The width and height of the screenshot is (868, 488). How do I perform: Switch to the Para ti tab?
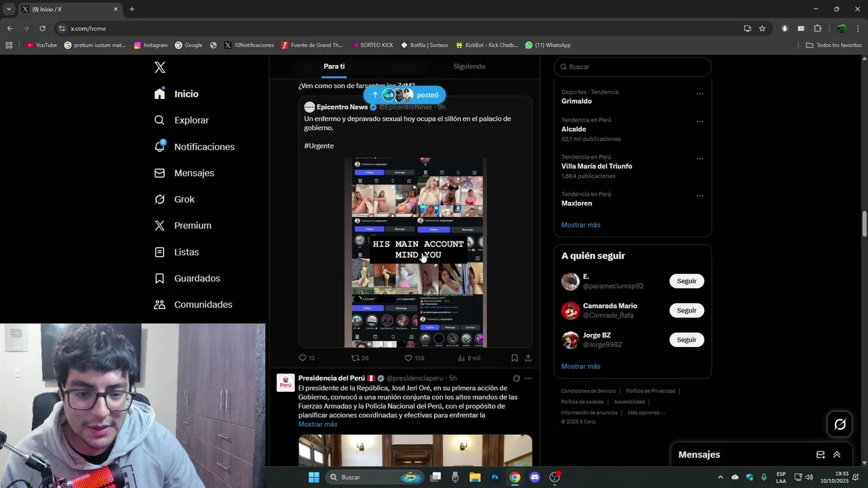334,66
